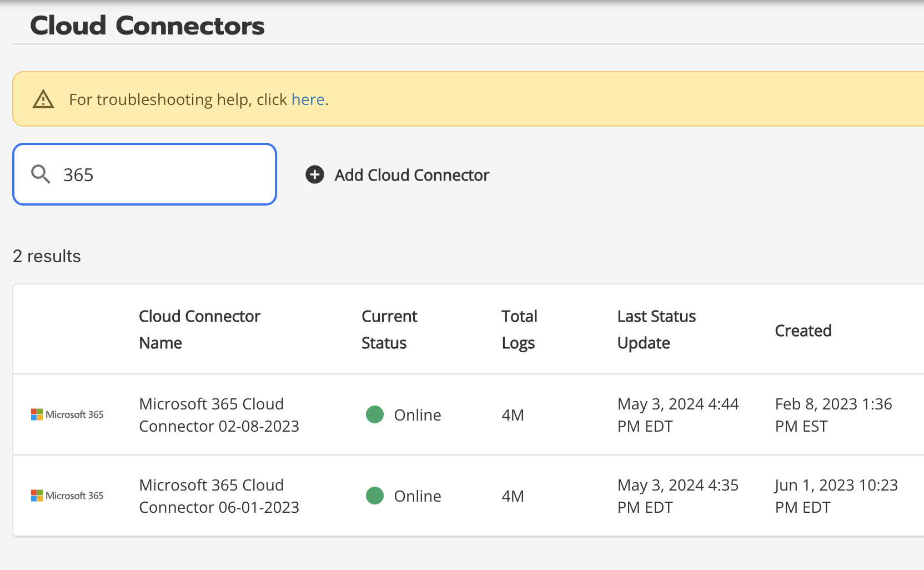Select the May 3, 2024 4:35 PM update
Screen dimensions: 924x570
pyautogui.click(x=677, y=496)
